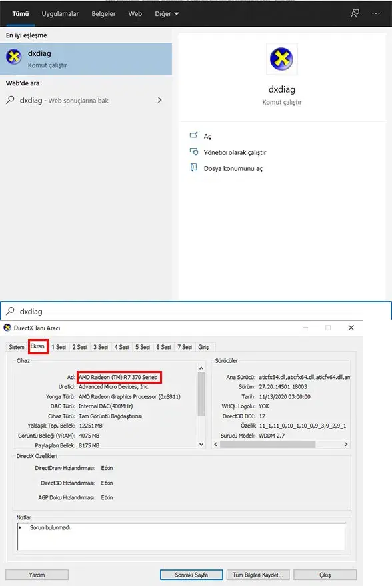Image resolution: width=392 pixels, height=586 pixels.
Task: Click the Aç action in preview pane
Action: [207, 136]
